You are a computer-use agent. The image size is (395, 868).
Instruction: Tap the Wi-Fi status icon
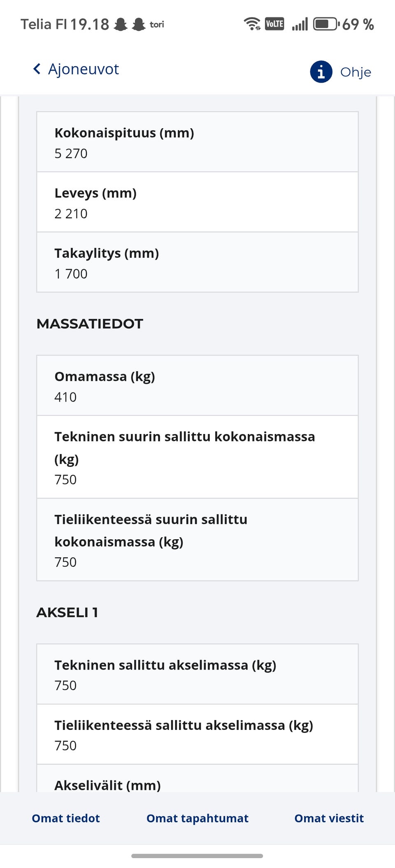click(252, 24)
